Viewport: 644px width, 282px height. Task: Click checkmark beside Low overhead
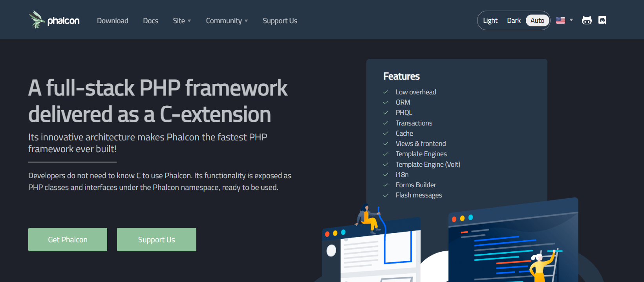(x=386, y=92)
